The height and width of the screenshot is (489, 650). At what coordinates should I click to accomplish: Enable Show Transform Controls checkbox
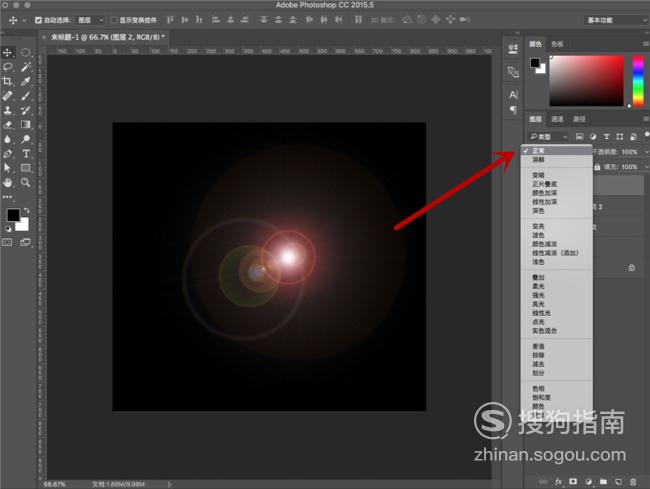(114, 20)
